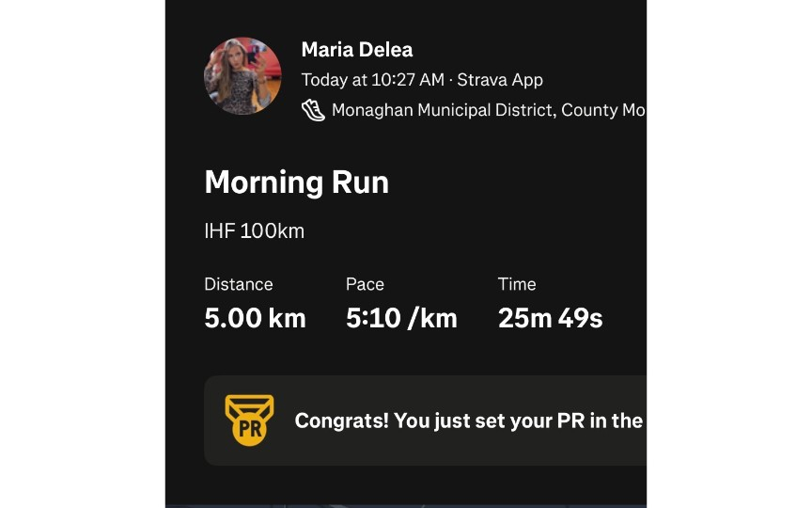The image size is (812, 508).
Task: Open the 'Morning Run' activity title
Action: point(296,182)
